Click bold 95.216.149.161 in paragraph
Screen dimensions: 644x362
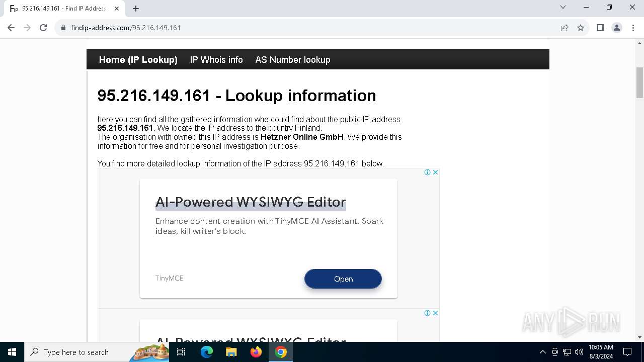point(125,128)
